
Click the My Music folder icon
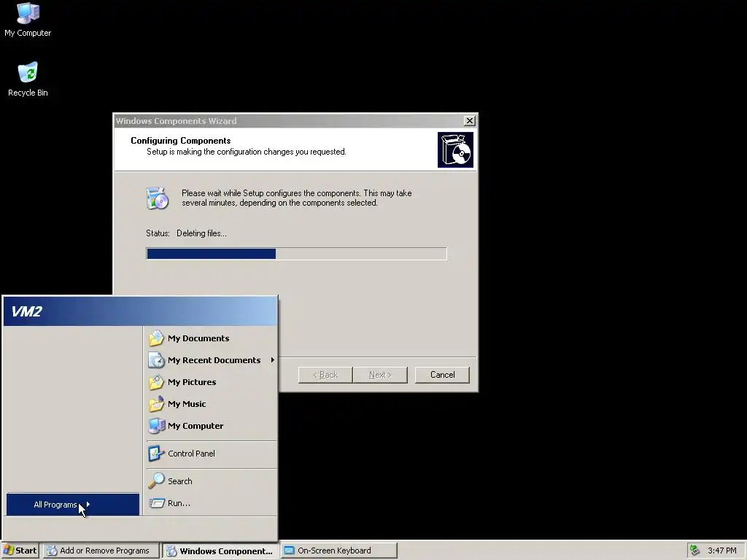coord(156,404)
